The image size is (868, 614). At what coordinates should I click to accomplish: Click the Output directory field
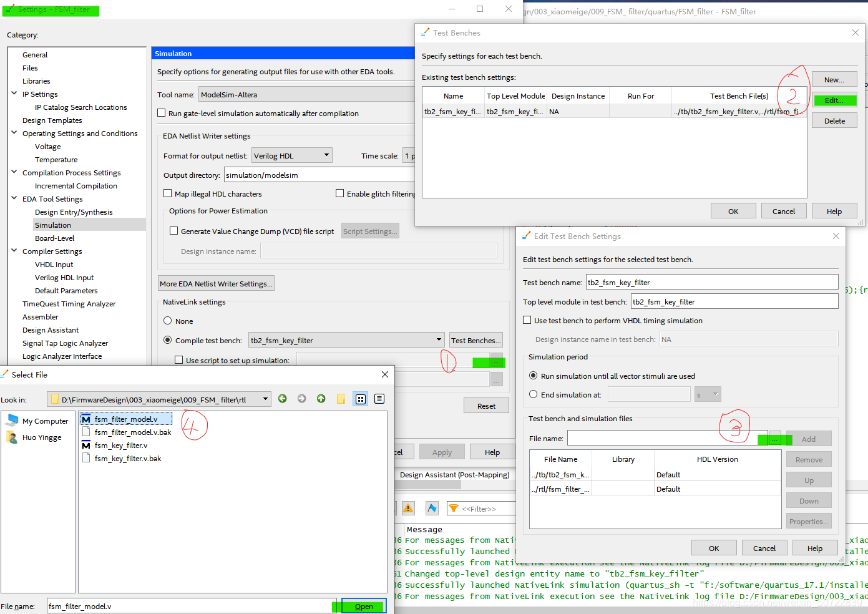pyautogui.click(x=319, y=175)
